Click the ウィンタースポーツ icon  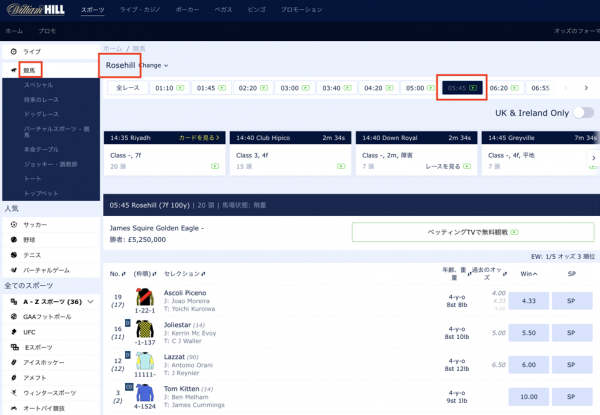[x=14, y=393]
